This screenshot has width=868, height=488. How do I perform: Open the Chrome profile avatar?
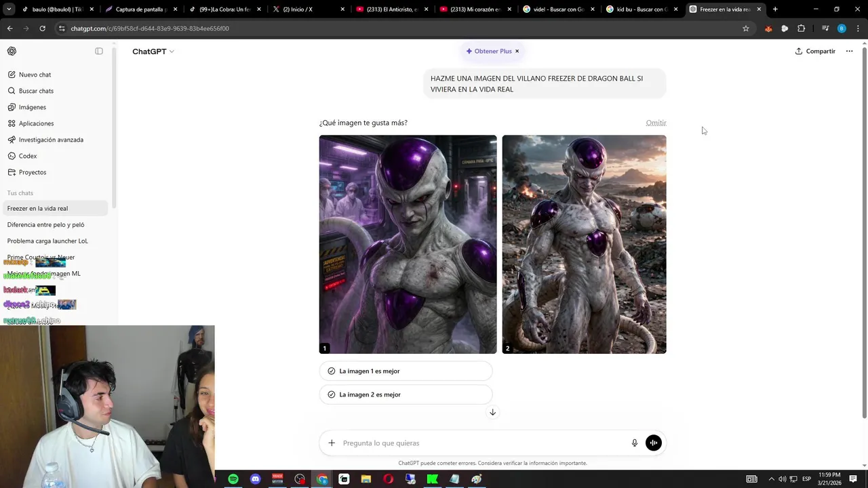pyautogui.click(x=842, y=28)
